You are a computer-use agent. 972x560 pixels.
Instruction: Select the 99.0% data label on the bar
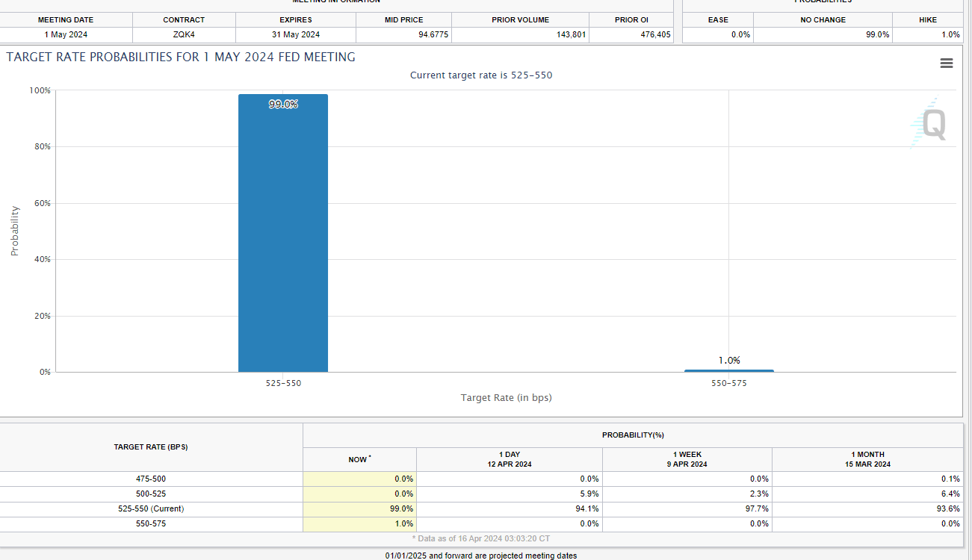[x=283, y=105]
